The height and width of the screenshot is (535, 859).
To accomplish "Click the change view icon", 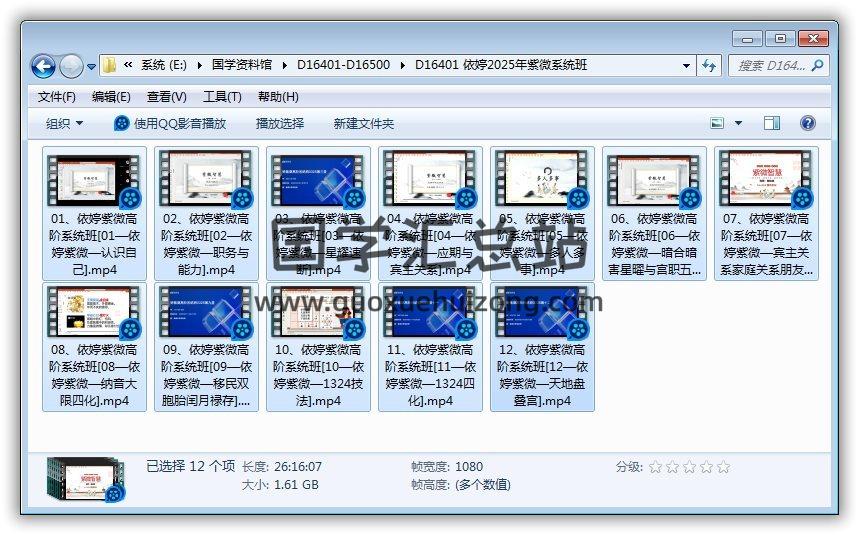I will [x=717, y=123].
